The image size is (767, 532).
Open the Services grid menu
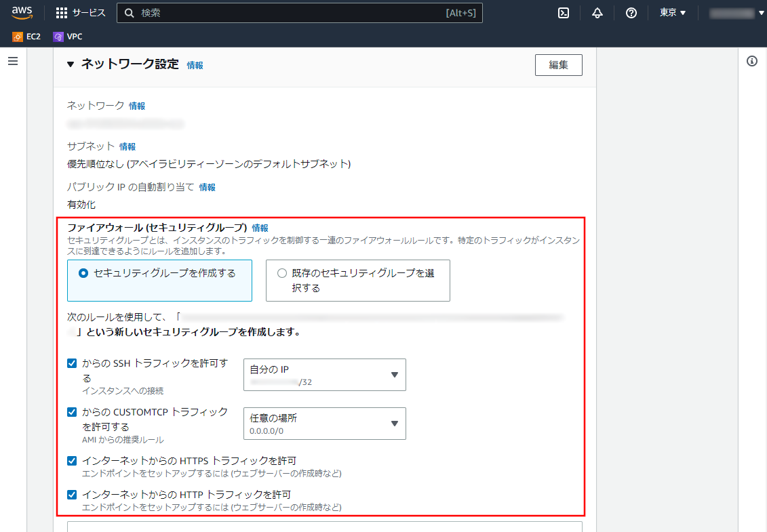(80, 13)
